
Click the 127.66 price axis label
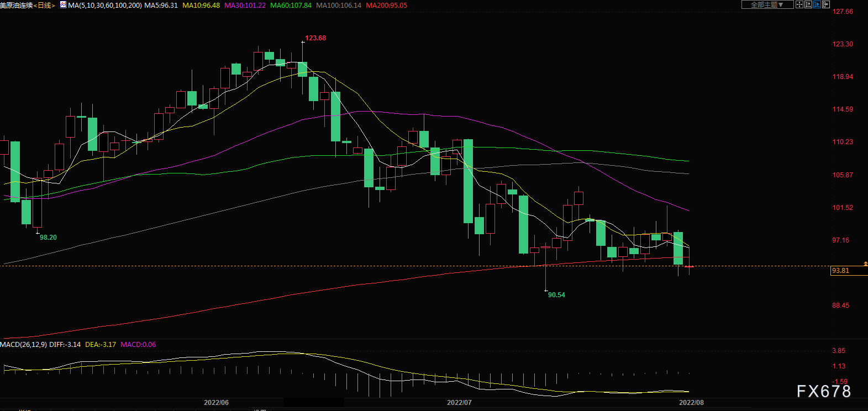coord(843,12)
